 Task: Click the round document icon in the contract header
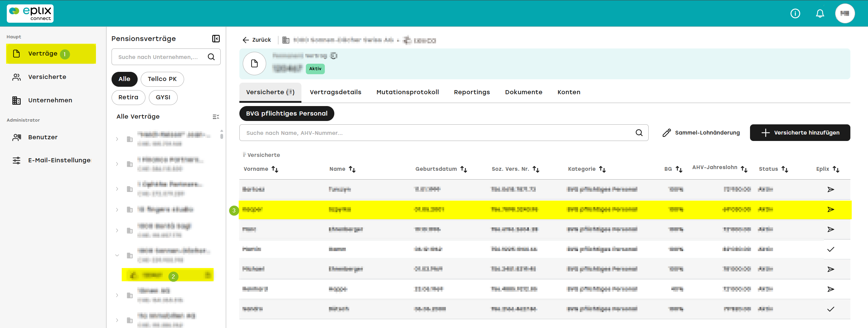click(x=254, y=64)
